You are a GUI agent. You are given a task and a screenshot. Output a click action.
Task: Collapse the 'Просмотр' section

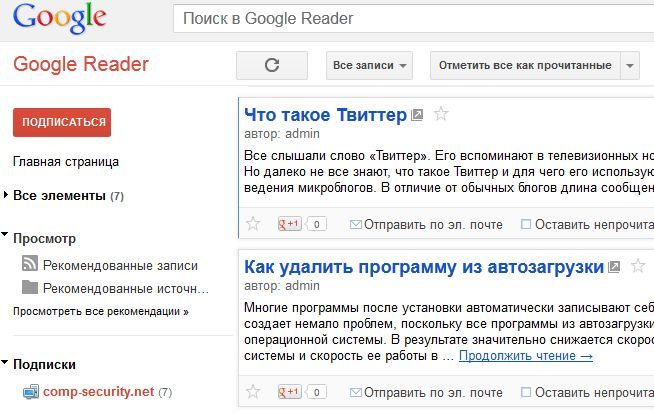click(5, 234)
